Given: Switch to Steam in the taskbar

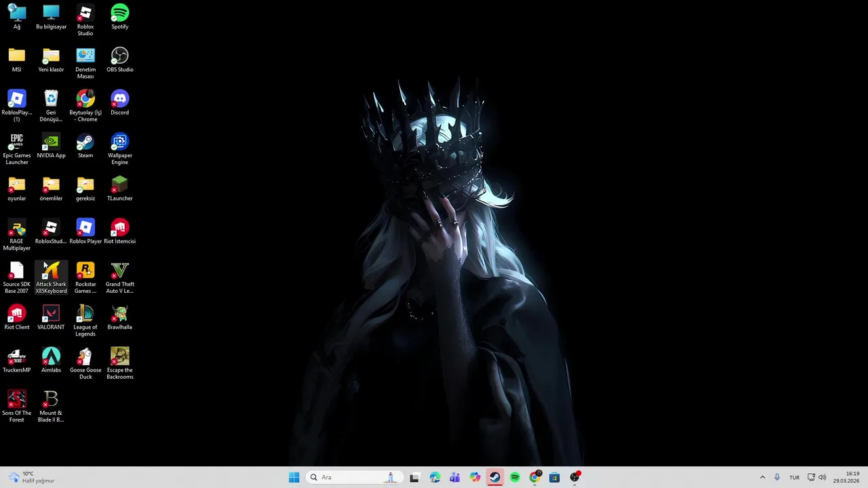Looking at the screenshot, I should pos(495,477).
